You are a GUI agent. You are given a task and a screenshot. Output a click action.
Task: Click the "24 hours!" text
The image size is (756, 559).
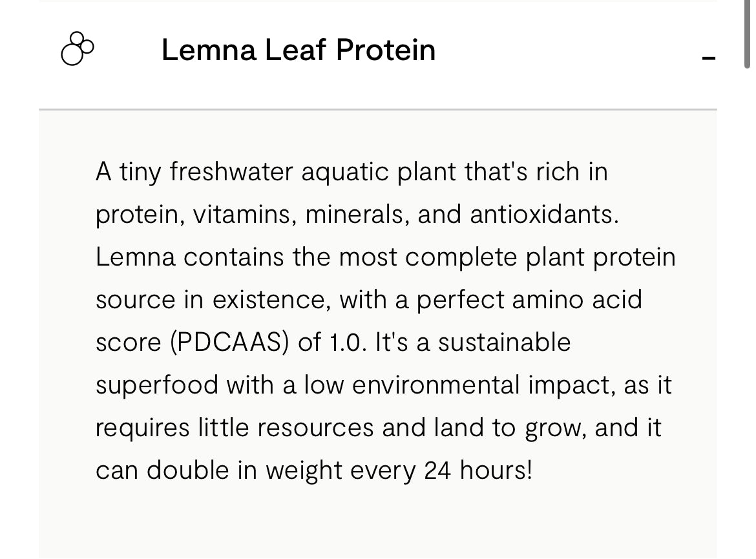[x=478, y=470]
